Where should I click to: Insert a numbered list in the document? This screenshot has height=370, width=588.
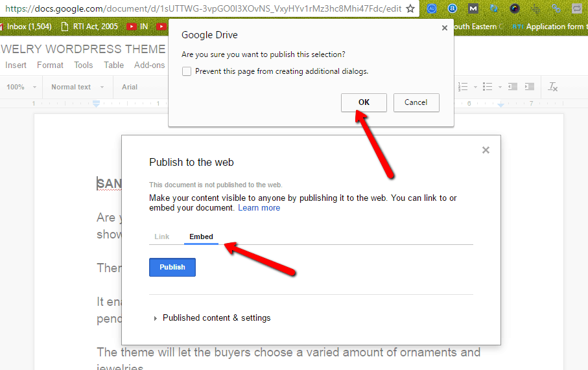tap(463, 87)
